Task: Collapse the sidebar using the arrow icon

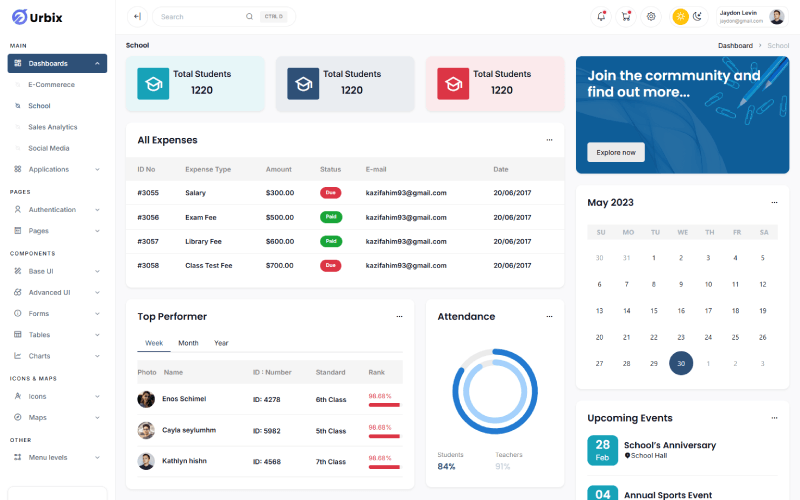Action: click(x=137, y=16)
